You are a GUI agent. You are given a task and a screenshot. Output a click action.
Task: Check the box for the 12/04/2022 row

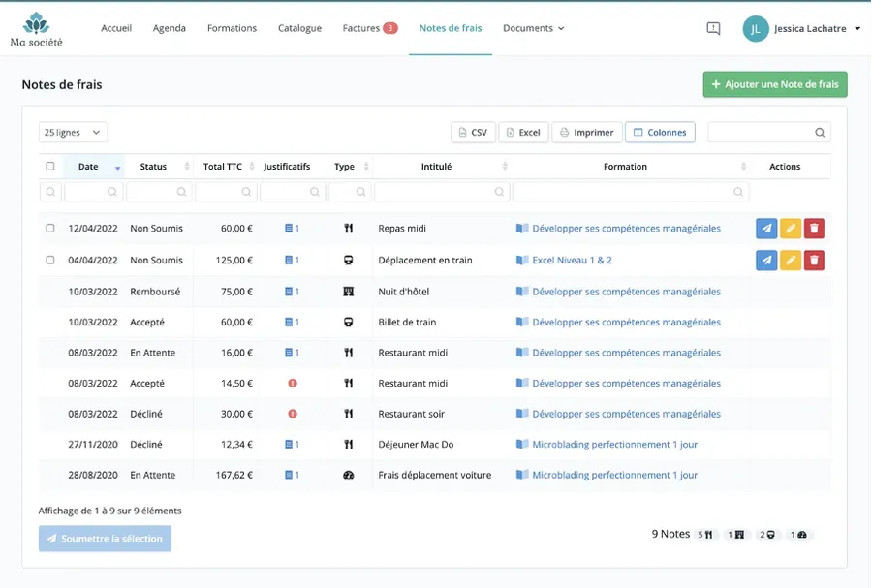click(x=50, y=229)
